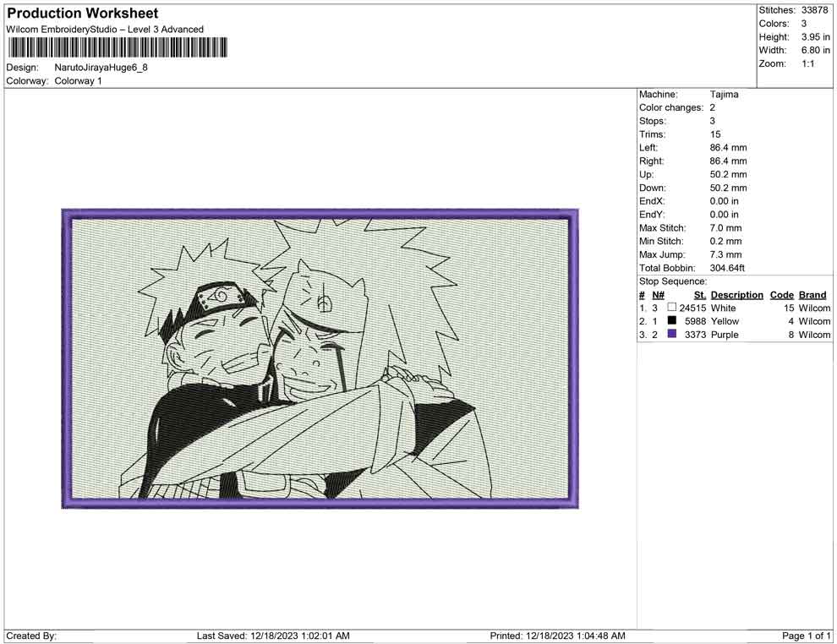Click the Wilcom EmbroideryStudio subtitle
Image resolution: width=837 pixels, height=644 pixels.
tap(105, 30)
